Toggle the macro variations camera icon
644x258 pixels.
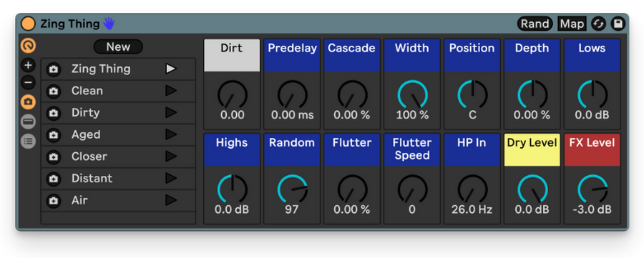(29, 101)
